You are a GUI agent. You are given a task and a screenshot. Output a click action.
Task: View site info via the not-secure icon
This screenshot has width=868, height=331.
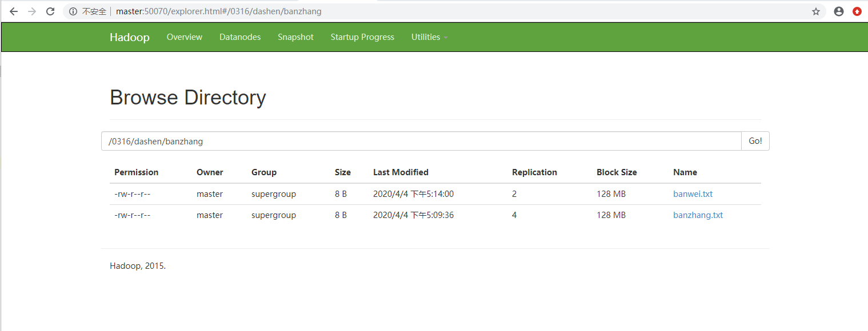point(73,11)
